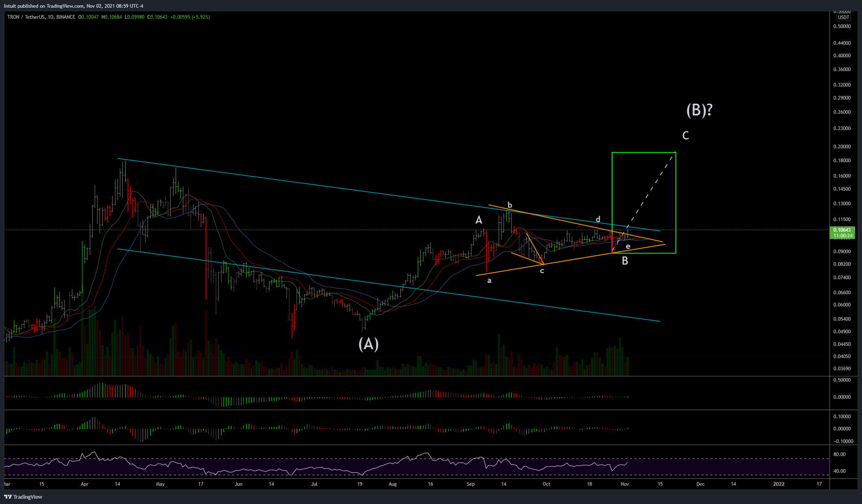Click 0.50000 on the main price axis
Image resolution: width=862 pixels, height=504 pixels.
842,26
